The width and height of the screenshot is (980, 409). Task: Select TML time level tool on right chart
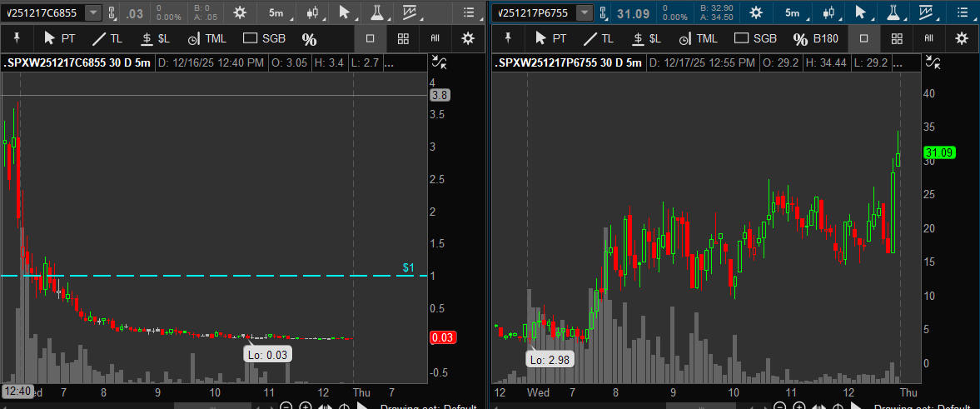coord(697,38)
